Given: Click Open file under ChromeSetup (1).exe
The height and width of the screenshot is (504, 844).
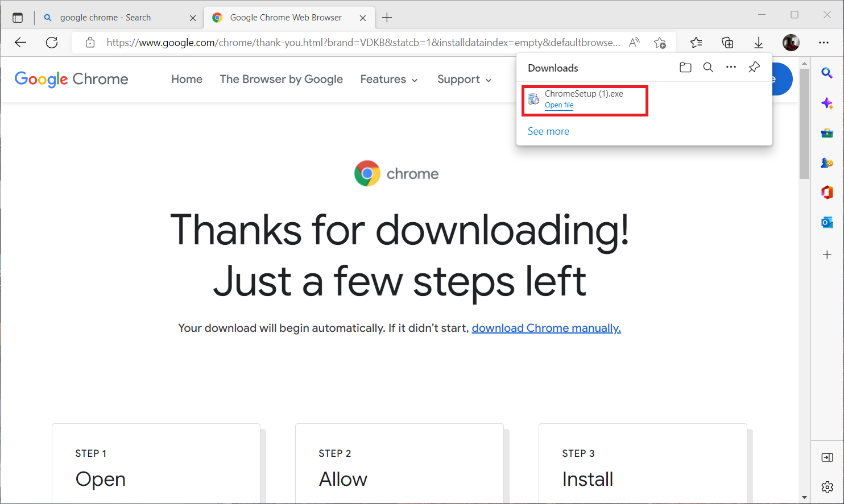Looking at the screenshot, I should click(x=558, y=105).
